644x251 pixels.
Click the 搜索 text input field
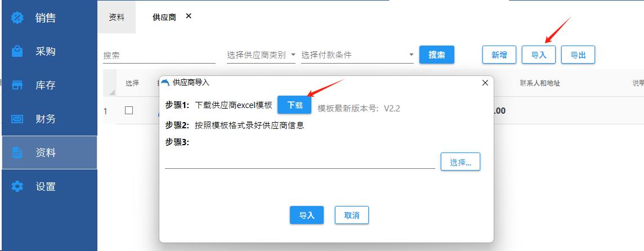click(159, 55)
